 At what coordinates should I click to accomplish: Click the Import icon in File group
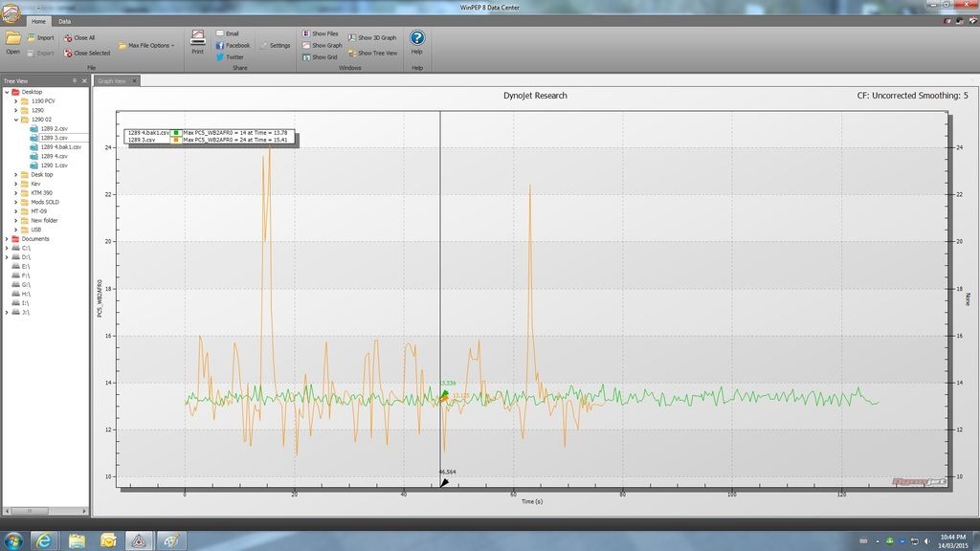point(40,37)
